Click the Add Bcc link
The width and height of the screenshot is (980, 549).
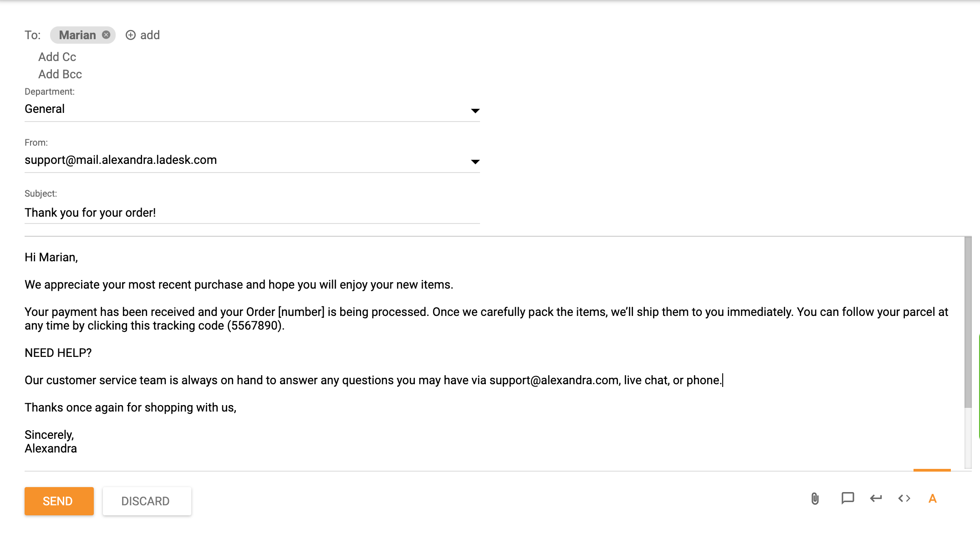click(x=60, y=74)
